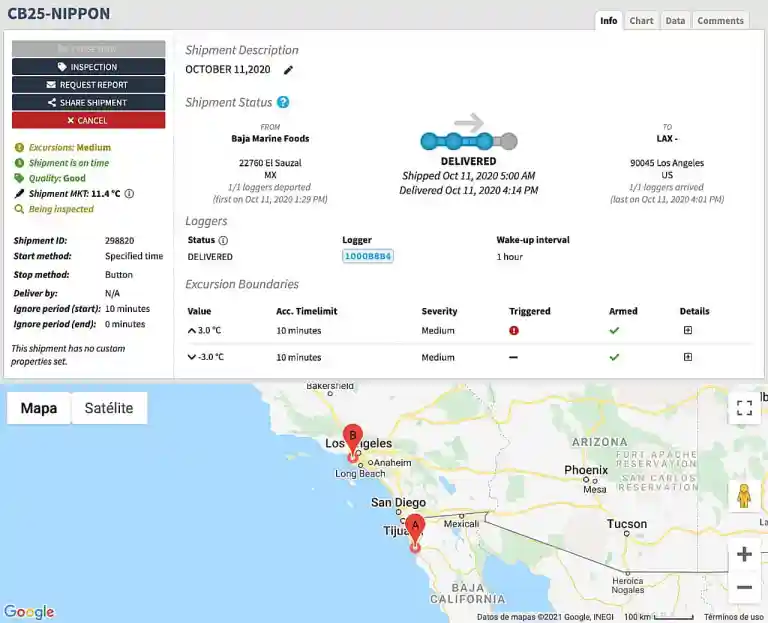The width and height of the screenshot is (768, 623).
Task: Click the Shipment MKT thermometer icon
Action: (x=19, y=193)
